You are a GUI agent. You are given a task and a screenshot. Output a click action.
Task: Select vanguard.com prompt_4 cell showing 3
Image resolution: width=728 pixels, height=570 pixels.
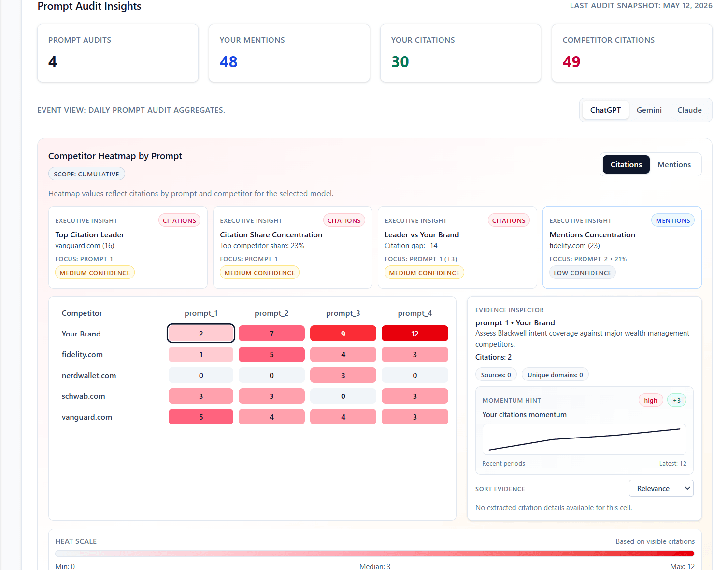(415, 417)
